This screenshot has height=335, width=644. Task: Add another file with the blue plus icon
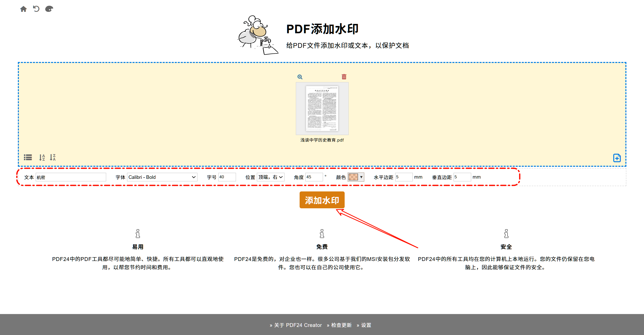coord(617,158)
